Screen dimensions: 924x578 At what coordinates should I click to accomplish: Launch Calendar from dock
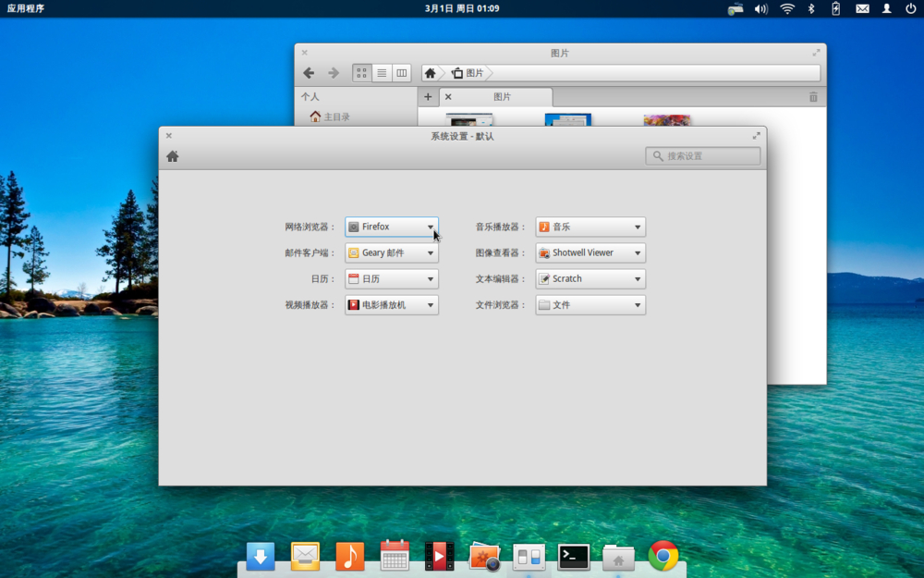[395, 556]
